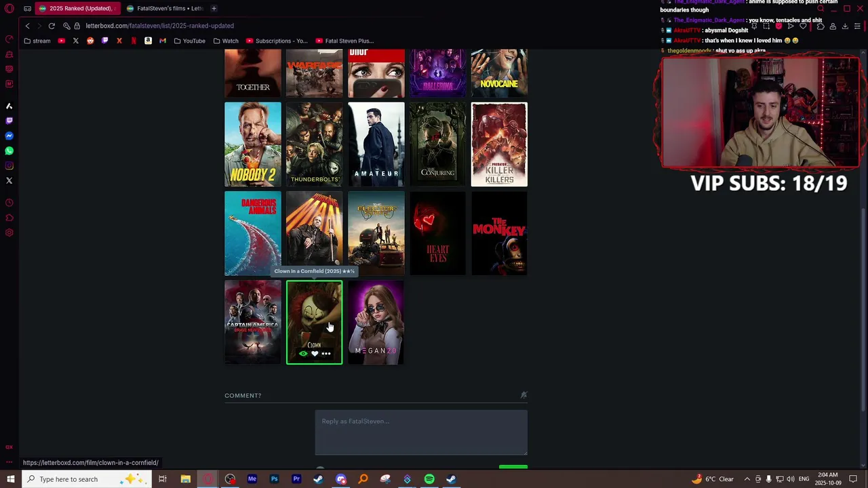Switch to the FatalSteven's films tab
The image size is (868, 488).
coord(165,9)
